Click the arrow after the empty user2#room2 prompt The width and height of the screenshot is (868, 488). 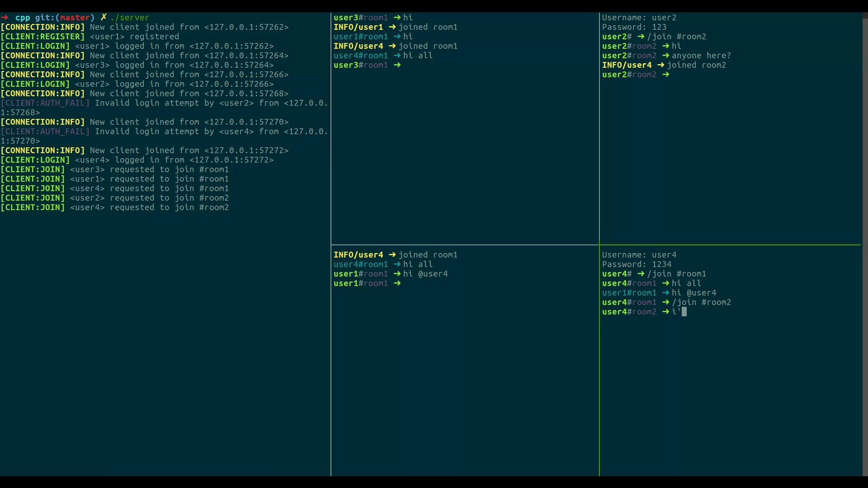click(665, 75)
